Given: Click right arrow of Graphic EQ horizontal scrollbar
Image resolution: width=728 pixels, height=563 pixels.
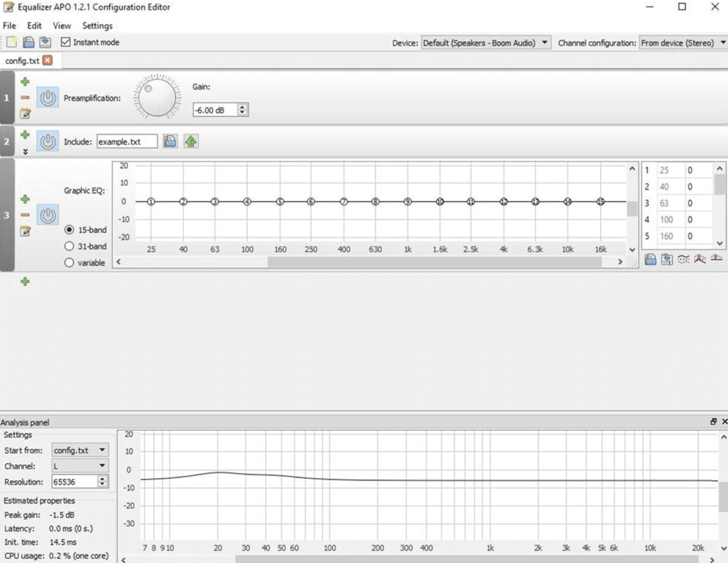Looking at the screenshot, I should pyautogui.click(x=620, y=262).
